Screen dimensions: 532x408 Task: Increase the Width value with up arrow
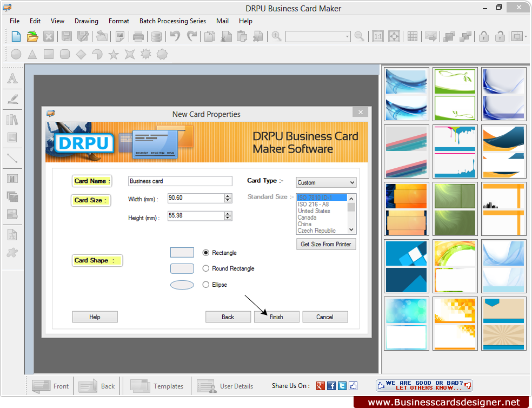pyautogui.click(x=228, y=196)
